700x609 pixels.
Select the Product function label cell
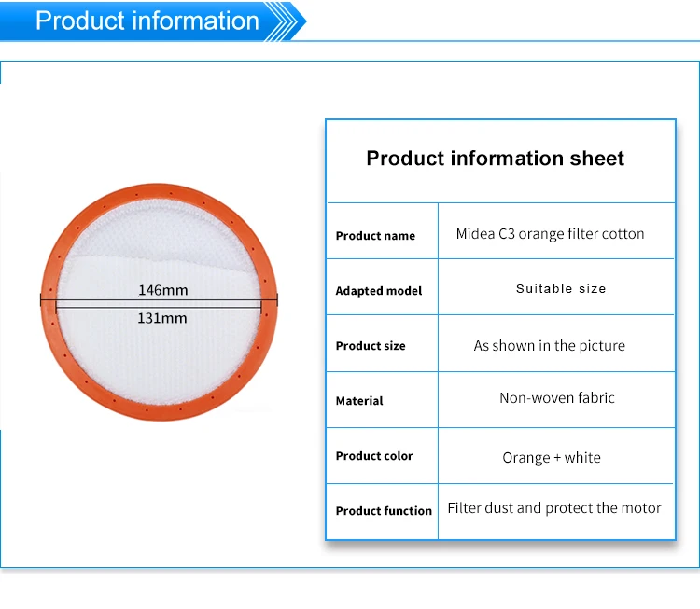382,512
